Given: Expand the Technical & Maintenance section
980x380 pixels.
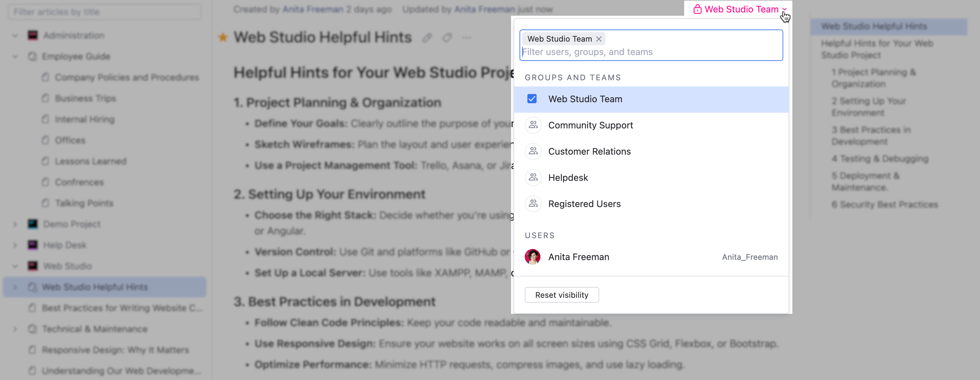Looking at the screenshot, I should [15, 329].
